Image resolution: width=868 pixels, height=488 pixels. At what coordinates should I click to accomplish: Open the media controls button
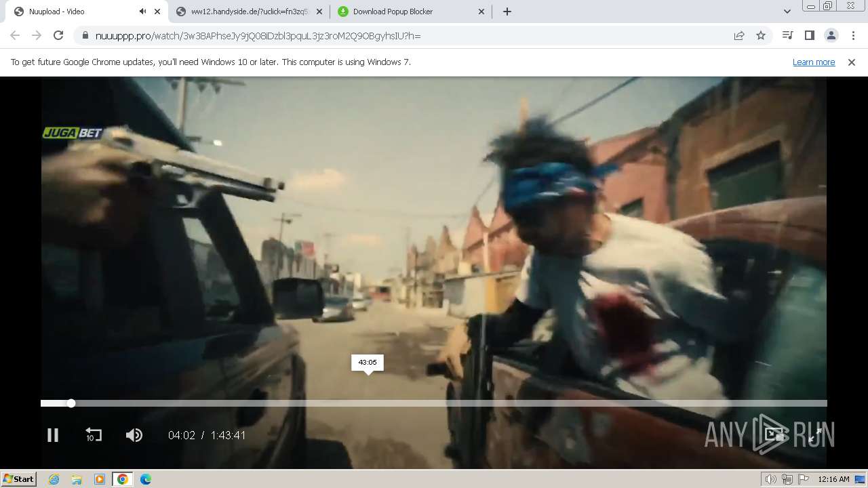coord(787,35)
